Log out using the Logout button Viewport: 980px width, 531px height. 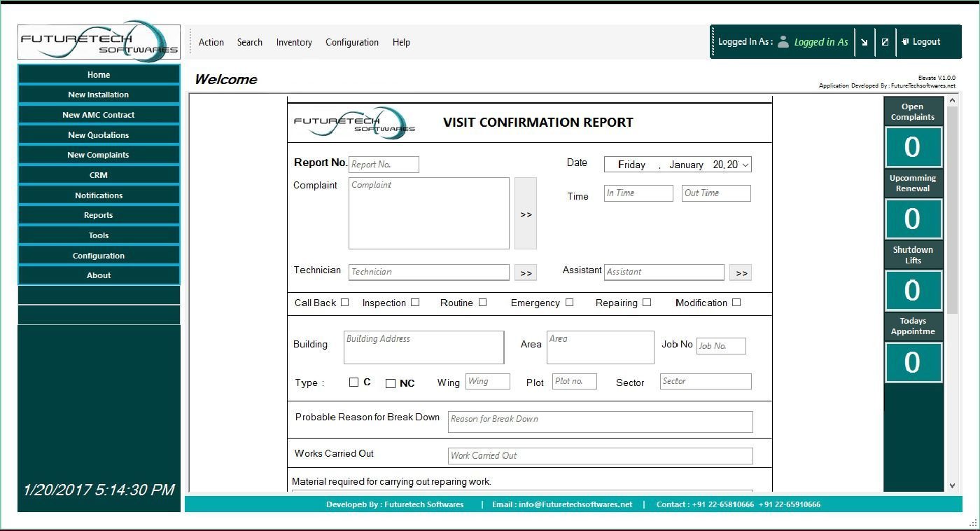[x=921, y=42]
